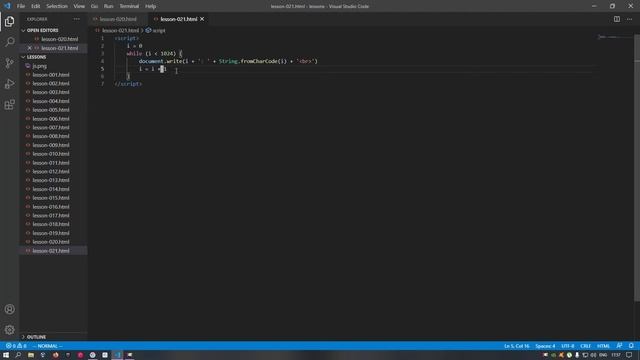Image resolution: width=640 pixels, height=360 pixels.
Task: Open the Explorer view in activity bar
Action: [x=9, y=21]
